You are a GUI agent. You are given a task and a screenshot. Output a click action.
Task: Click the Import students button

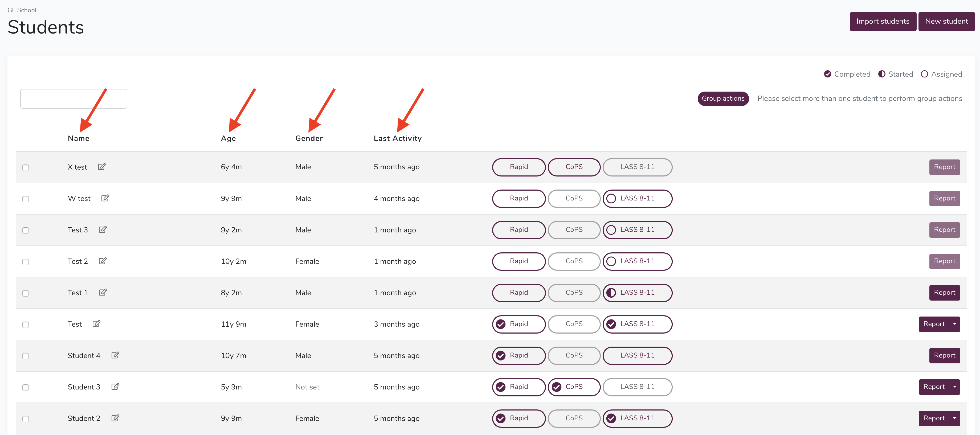tap(883, 21)
